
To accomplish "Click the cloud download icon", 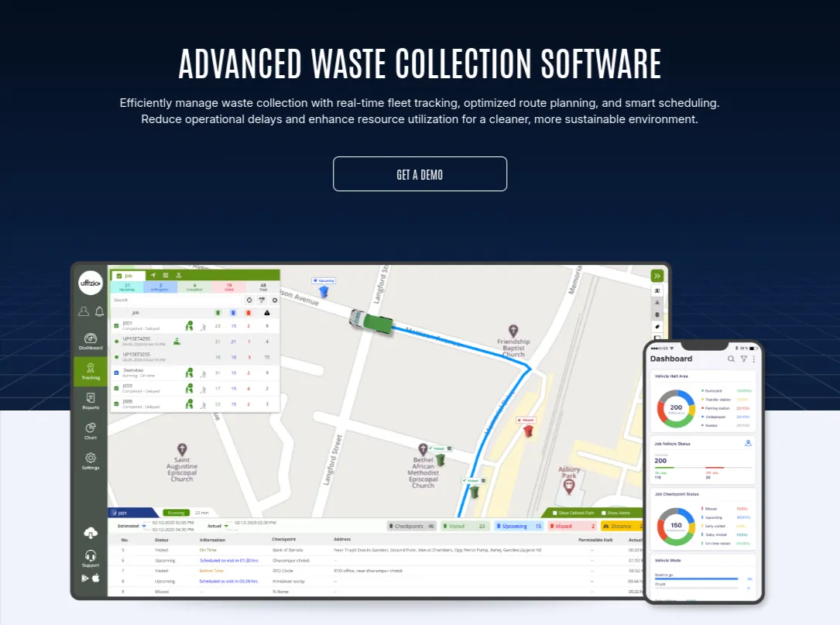I will coord(91,533).
